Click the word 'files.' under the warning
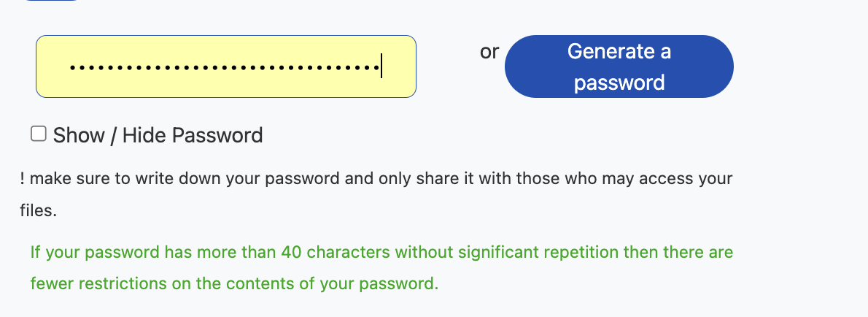The image size is (868, 317). click(x=38, y=211)
